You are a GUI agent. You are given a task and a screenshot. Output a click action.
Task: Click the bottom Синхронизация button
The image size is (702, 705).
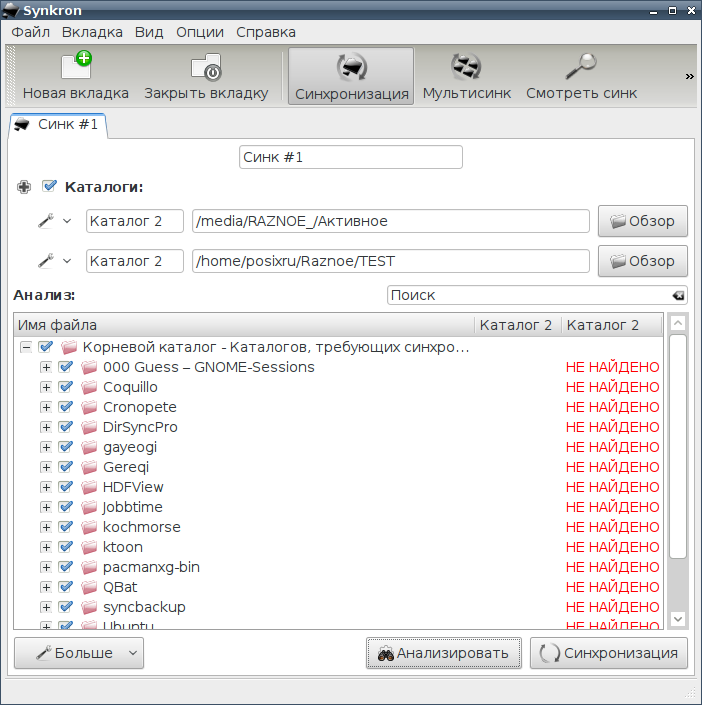pyautogui.click(x=609, y=653)
